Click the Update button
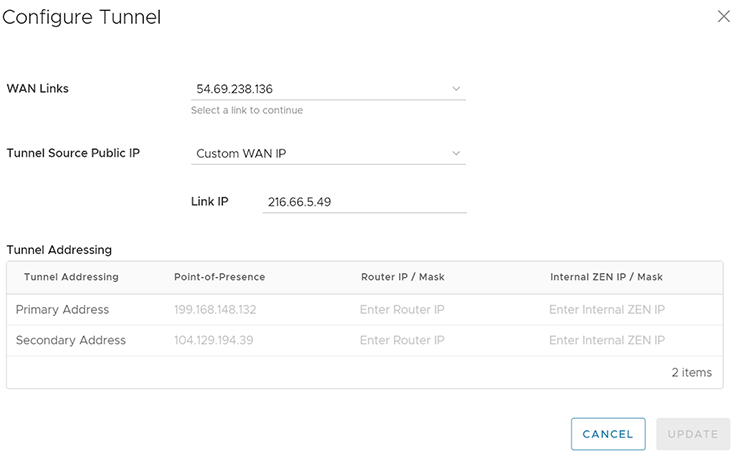The height and width of the screenshot is (454, 734). (692, 434)
